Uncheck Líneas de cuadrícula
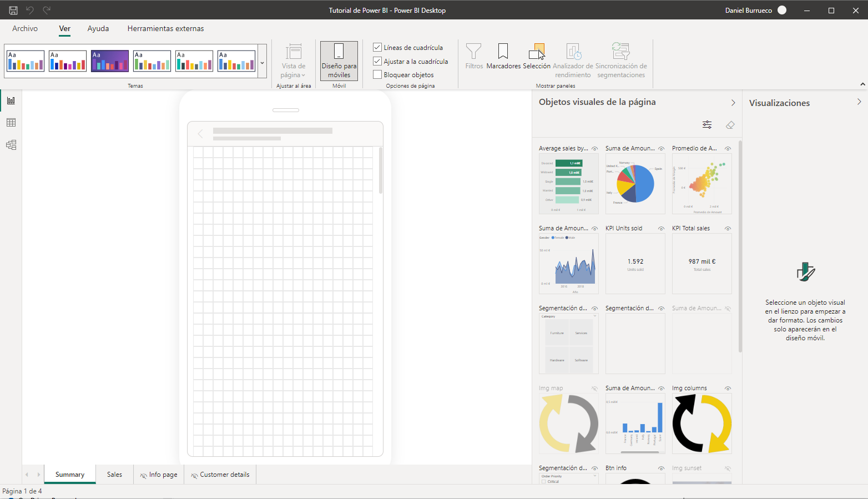This screenshot has width=868, height=499. (x=377, y=48)
